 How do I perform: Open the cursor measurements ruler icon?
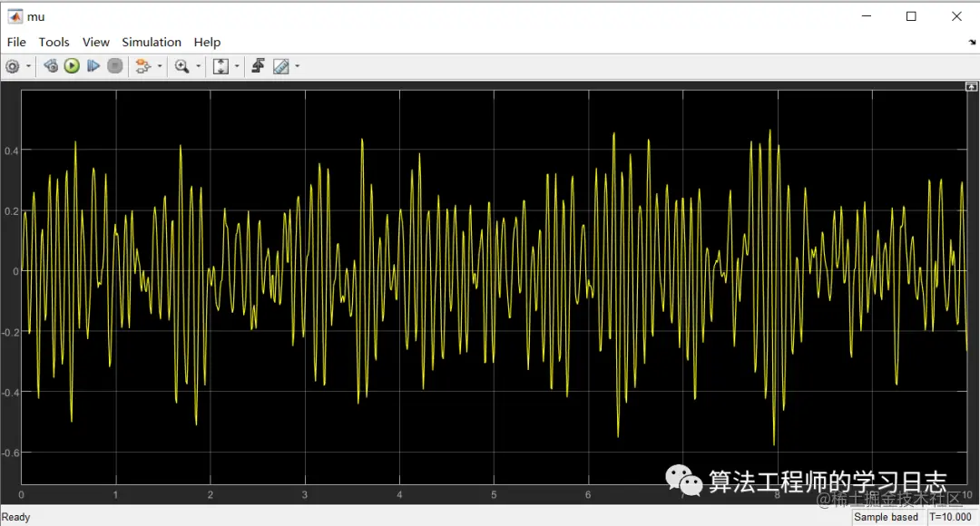(x=281, y=66)
